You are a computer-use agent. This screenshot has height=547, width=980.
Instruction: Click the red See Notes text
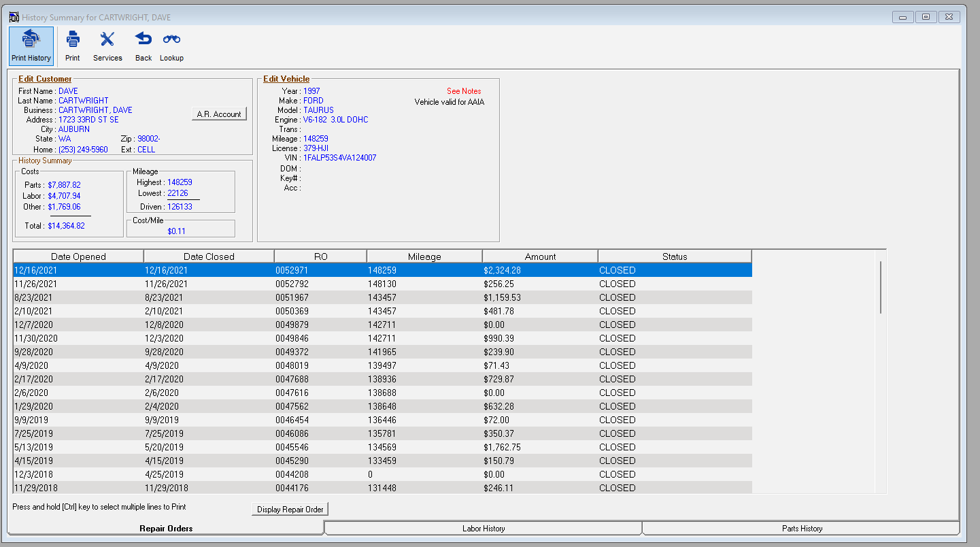(x=464, y=91)
